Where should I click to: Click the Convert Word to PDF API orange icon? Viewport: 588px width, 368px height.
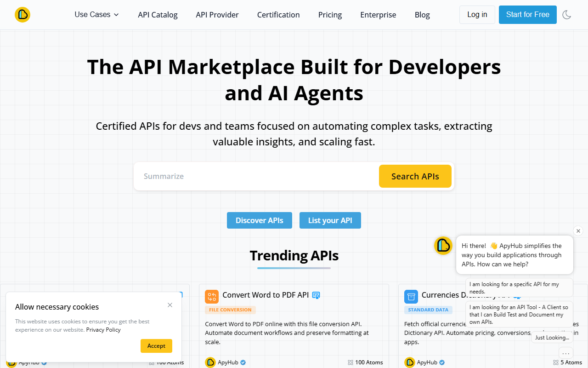tap(212, 296)
